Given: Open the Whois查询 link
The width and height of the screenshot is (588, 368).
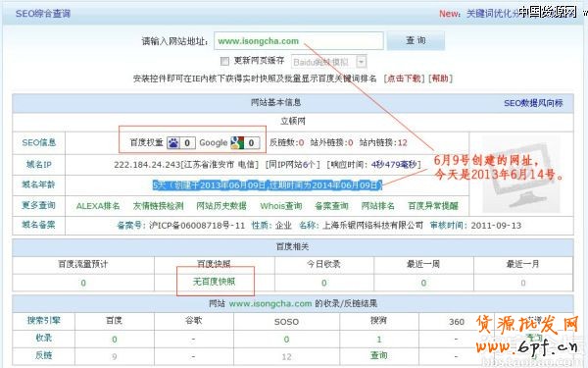Looking at the screenshot, I should pyautogui.click(x=281, y=206).
